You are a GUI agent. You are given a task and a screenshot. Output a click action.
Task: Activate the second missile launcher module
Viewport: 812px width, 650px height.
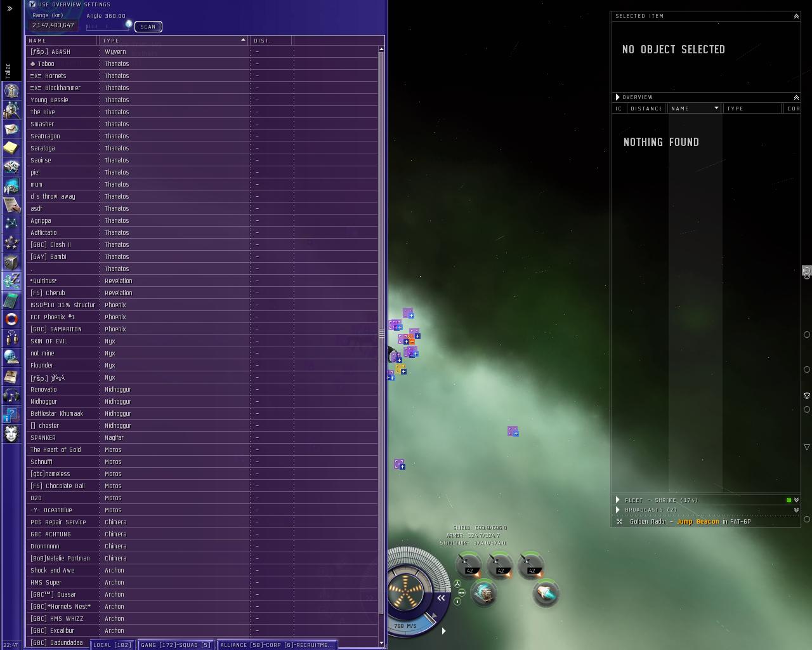pyautogui.click(x=500, y=565)
